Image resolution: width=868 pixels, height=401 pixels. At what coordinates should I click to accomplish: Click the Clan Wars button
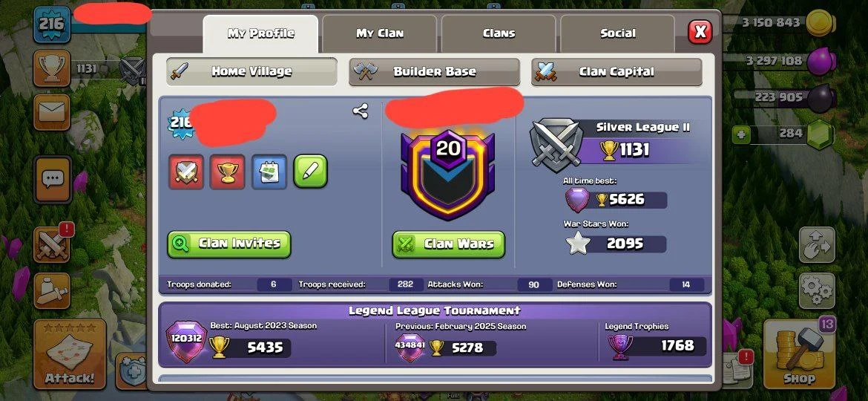(448, 244)
